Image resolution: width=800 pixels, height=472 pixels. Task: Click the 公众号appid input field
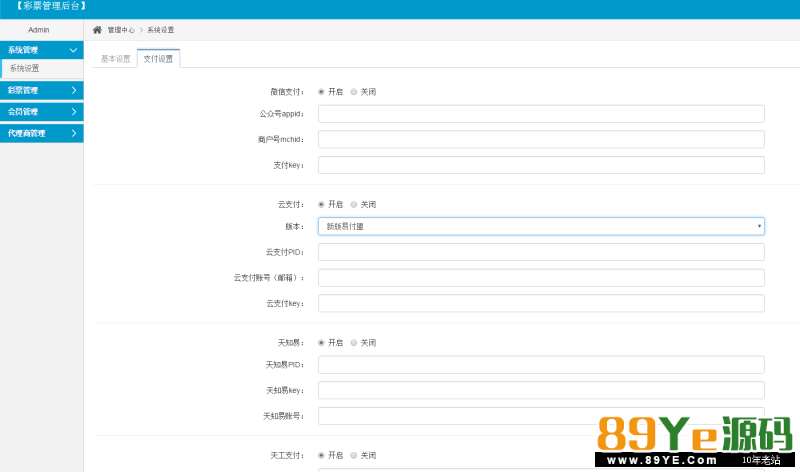click(x=541, y=114)
